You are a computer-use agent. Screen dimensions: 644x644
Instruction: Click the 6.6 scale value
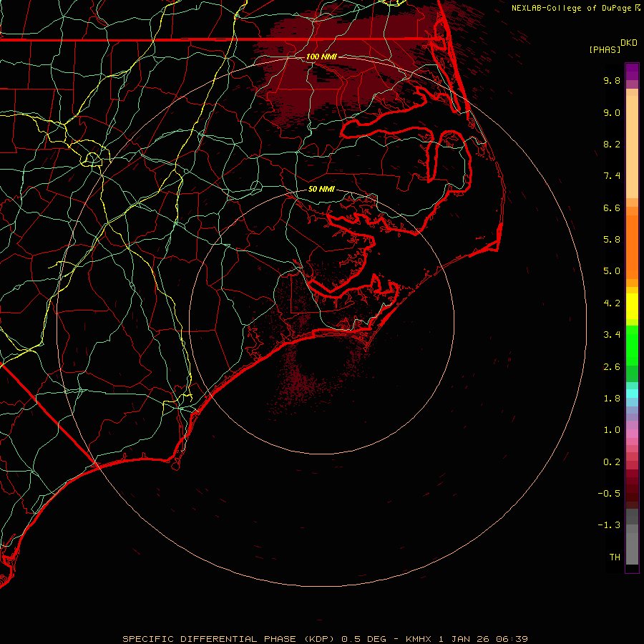tap(612, 208)
